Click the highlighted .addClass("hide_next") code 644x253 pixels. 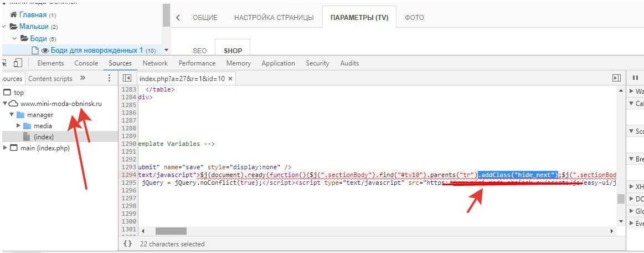point(517,175)
